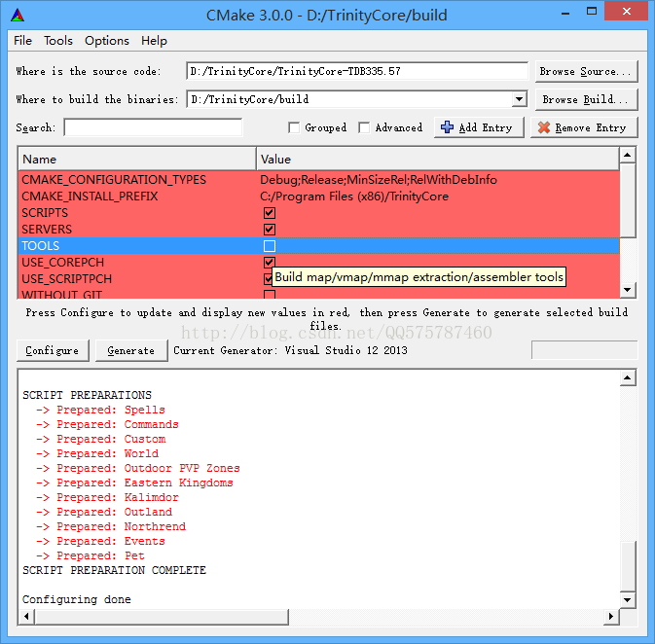Select the SCRIPTS row name
This screenshot has width=655, height=644.
pos(45,213)
